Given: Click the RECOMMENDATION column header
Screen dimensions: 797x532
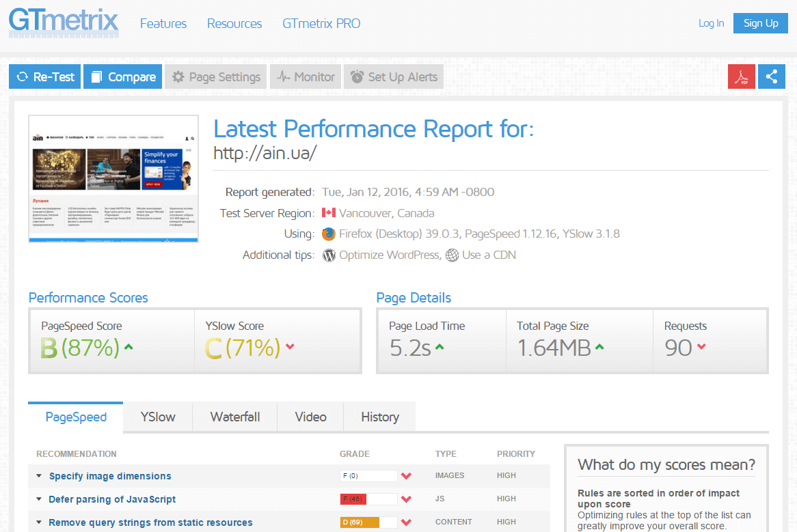Looking at the screenshot, I should pyautogui.click(x=77, y=454).
